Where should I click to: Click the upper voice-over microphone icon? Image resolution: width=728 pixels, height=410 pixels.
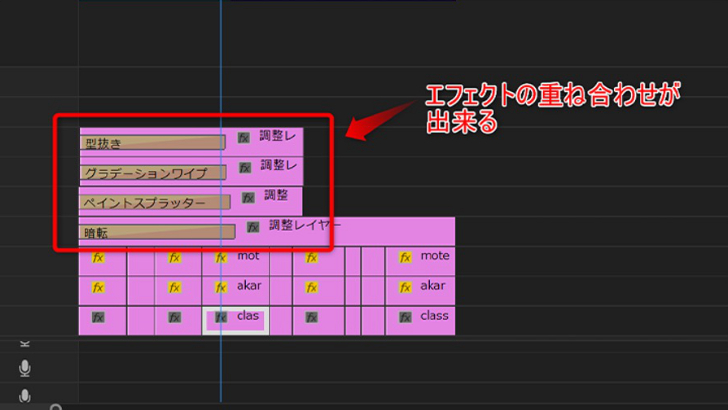[x=25, y=369]
